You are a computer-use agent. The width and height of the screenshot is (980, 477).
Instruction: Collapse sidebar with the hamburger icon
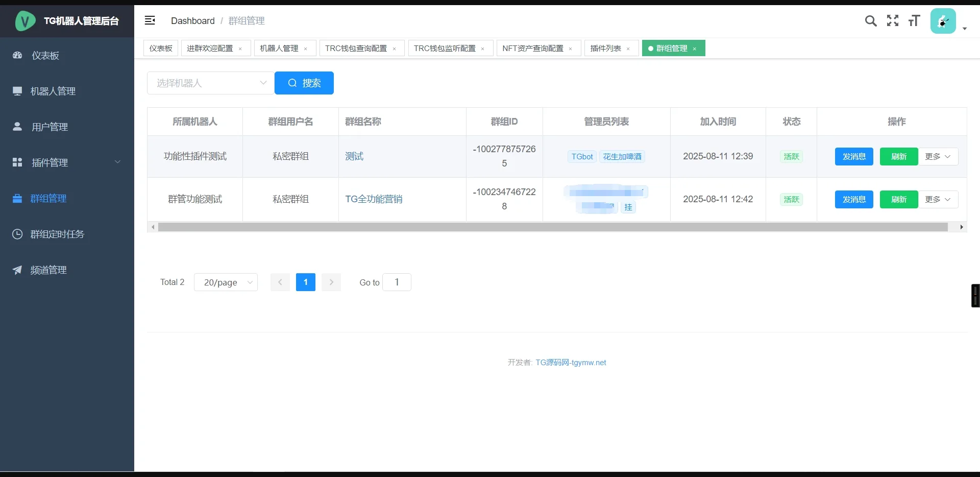(x=150, y=20)
